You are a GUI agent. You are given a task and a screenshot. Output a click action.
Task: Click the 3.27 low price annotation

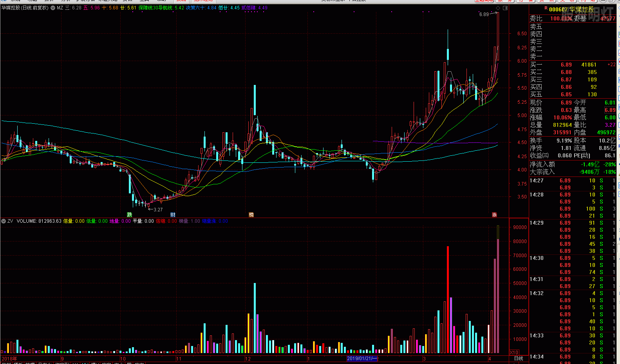pos(158,210)
